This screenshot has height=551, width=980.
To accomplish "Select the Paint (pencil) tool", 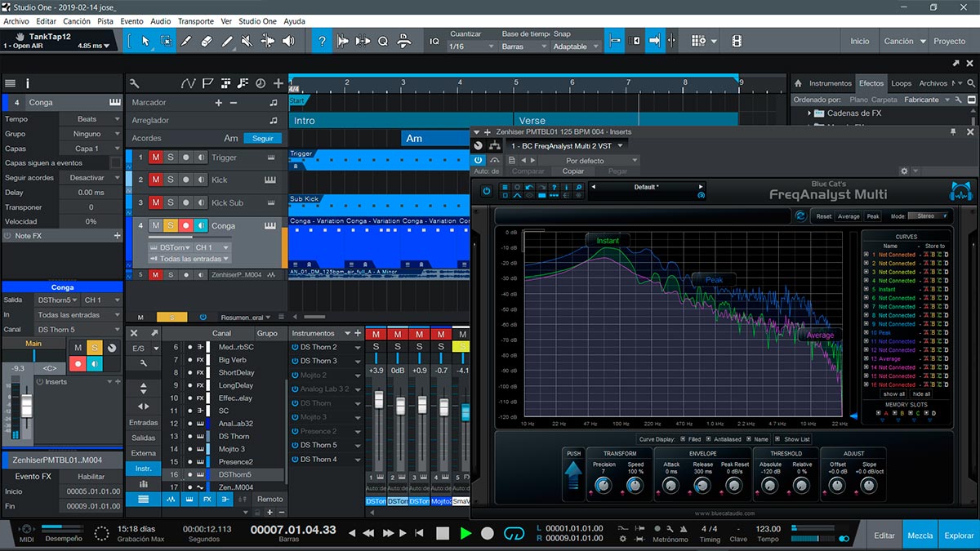I will point(227,40).
